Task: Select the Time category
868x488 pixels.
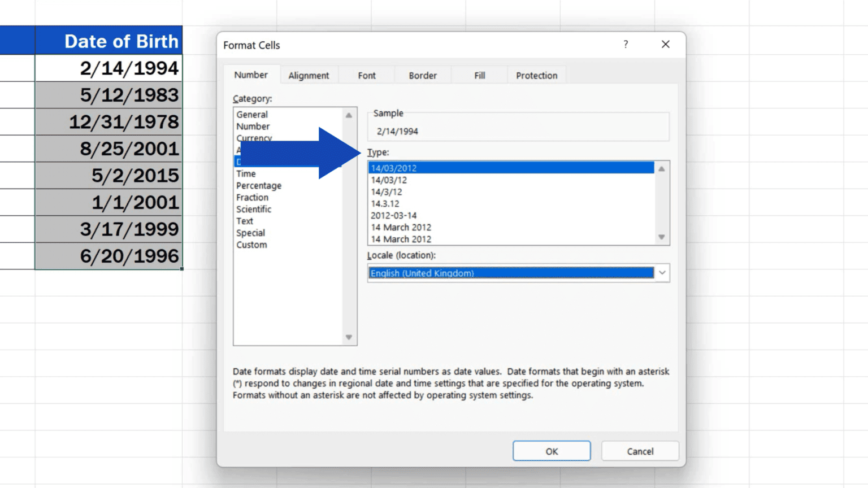Action: pos(246,173)
